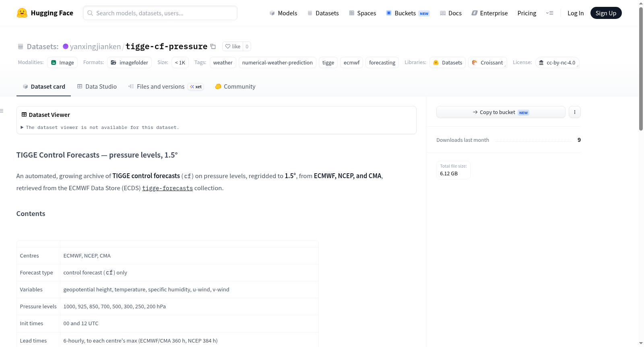Copy dataset name with the copy icon
This screenshot has width=644, height=347.
tap(213, 46)
